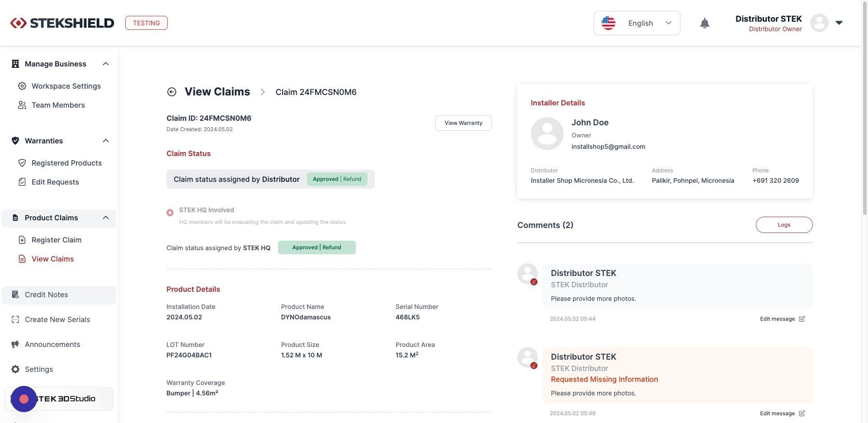Viewport: 868px width, 423px height.
Task: Open Register Claim page
Action: click(57, 240)
